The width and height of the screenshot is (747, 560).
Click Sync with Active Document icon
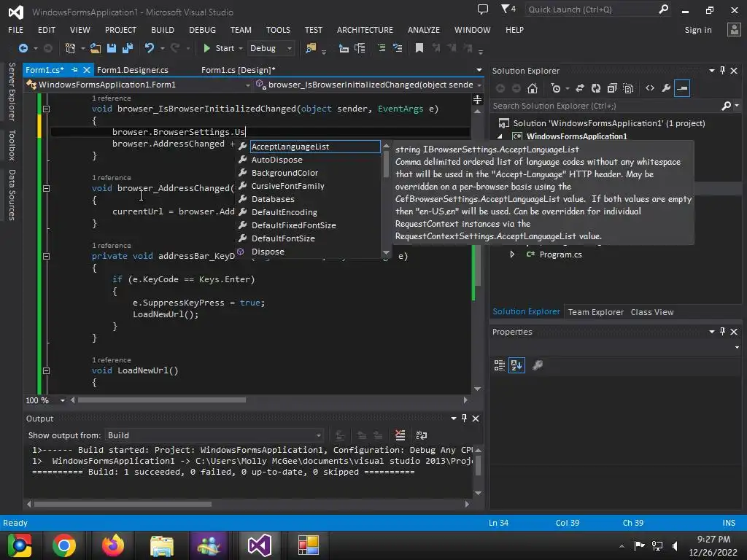pyautogui.click(x=580, y=88)
